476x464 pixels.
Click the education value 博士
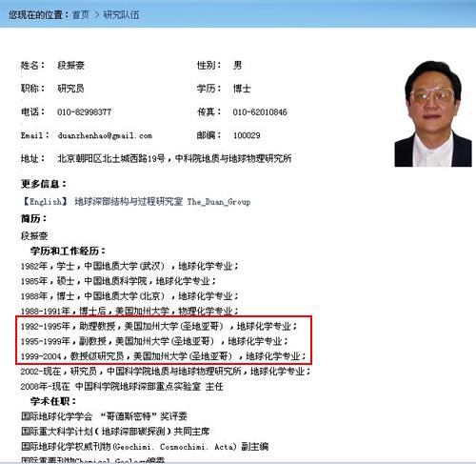coord(242,89)
